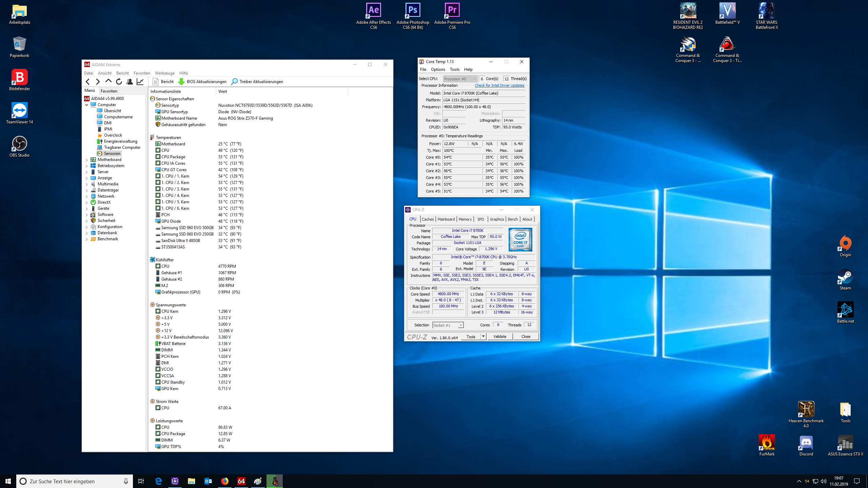868x488 pixels.
Task: Click the Tools button in CPU-Z
Action: (x=471, y=337)
